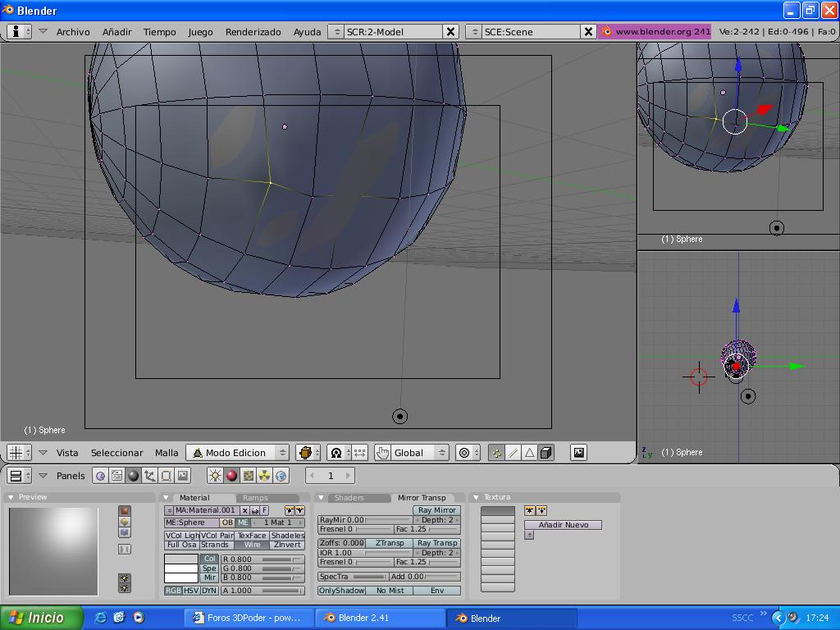Click the render preview image icon
This screenshot has height=630, width=840.
(x=578, y=453)
